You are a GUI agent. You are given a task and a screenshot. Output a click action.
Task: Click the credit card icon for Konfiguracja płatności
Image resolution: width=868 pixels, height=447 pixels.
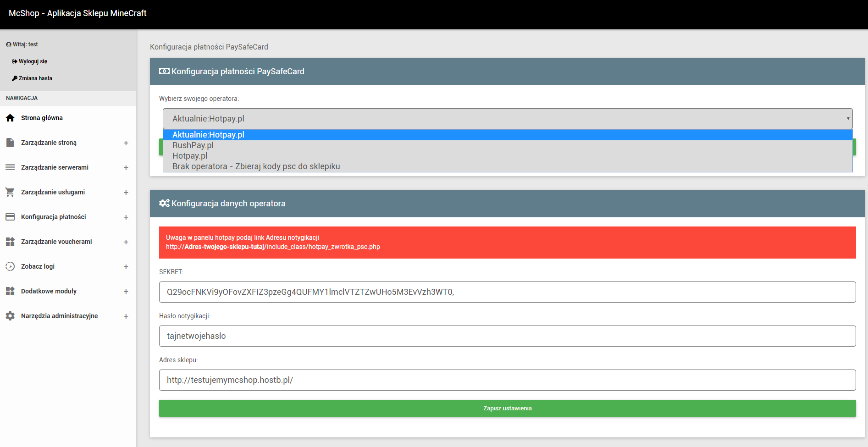point(10,217)
